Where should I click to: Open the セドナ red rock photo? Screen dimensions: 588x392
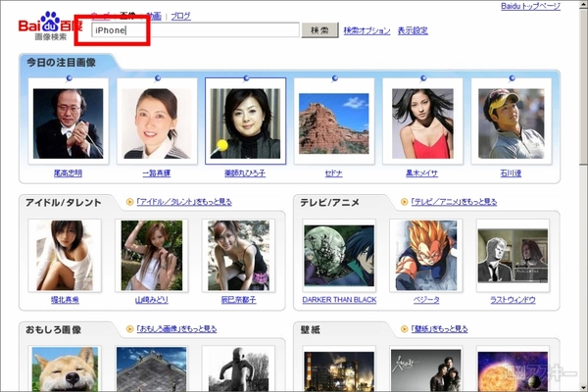click(334, 123)
